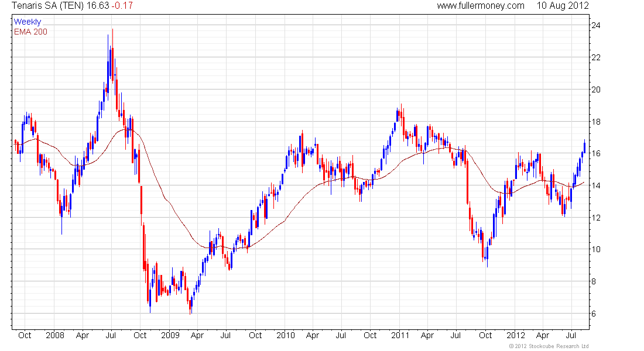The height and width of the screenshot is (351, 644).
Task: Click the 10 price axis label
Action: pyautogui.click(x=595, y=250)
